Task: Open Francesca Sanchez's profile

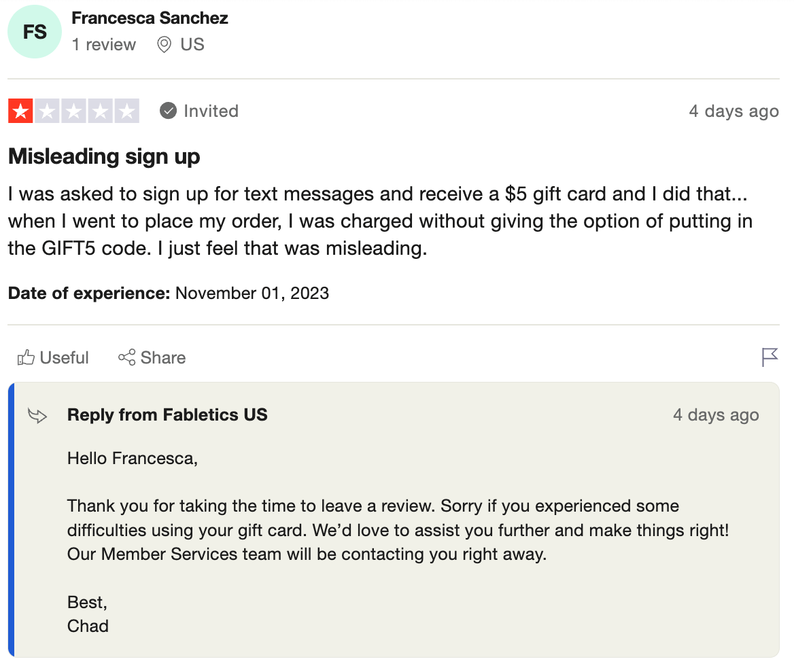Action: tap(150, 18)
